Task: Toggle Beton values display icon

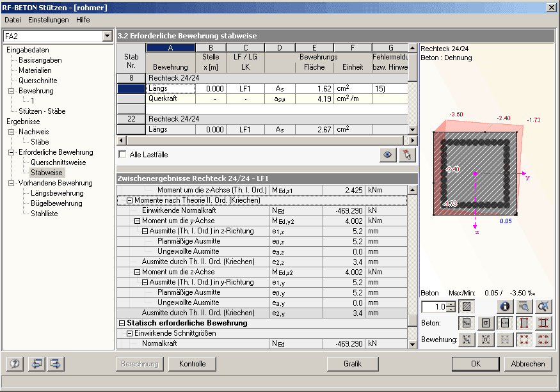Action: click(x=505, y=323)
